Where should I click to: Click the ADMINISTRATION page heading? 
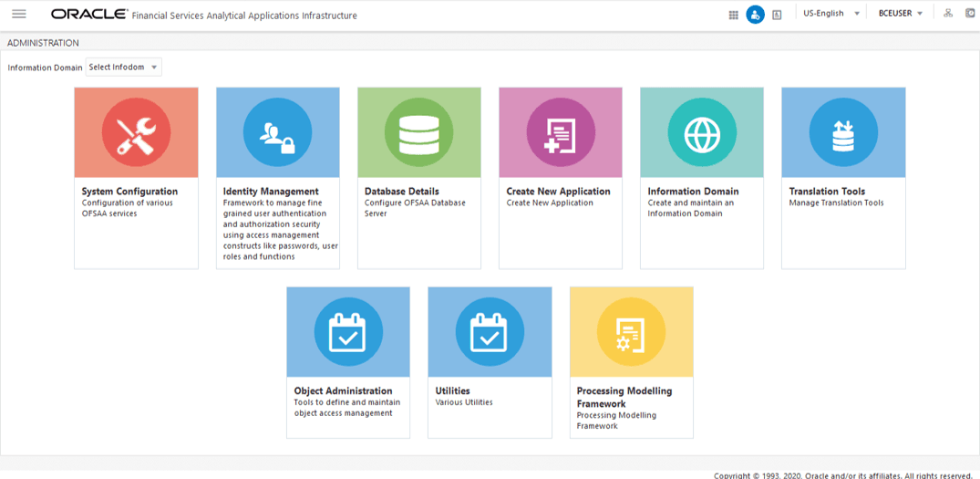(x=43, y=43)
